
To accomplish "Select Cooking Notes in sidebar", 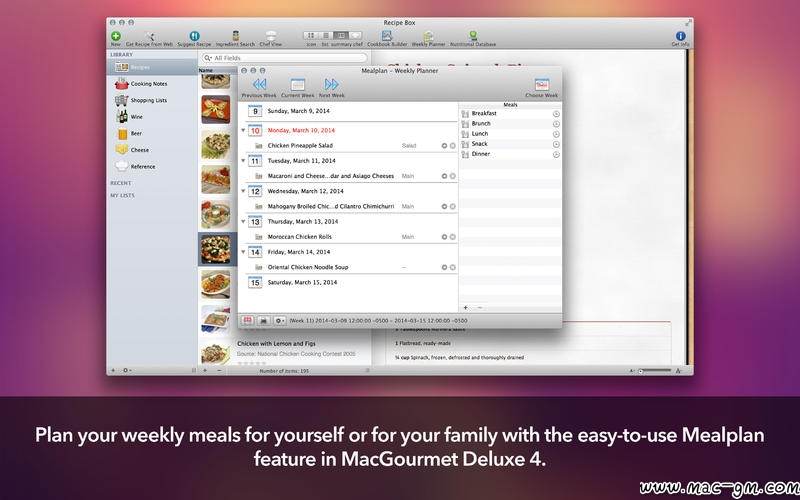I will click(x=152, y=84).
